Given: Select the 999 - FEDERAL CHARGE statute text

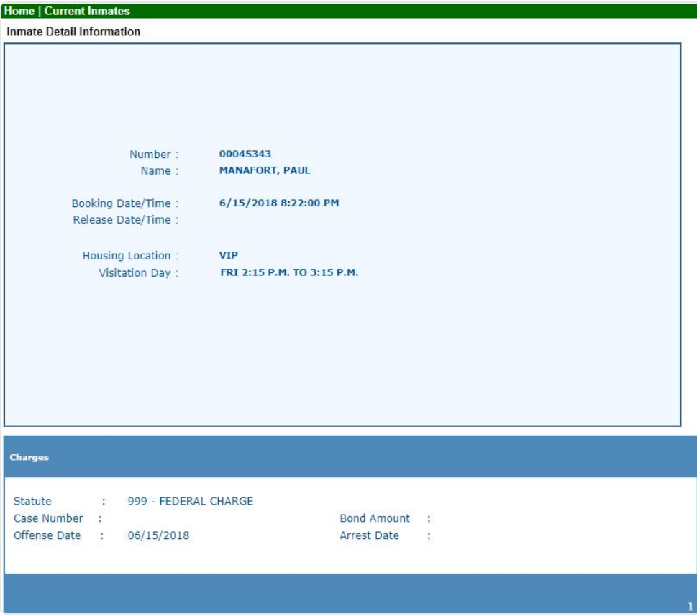Looking at the screenshot, I should coord(190,501).
